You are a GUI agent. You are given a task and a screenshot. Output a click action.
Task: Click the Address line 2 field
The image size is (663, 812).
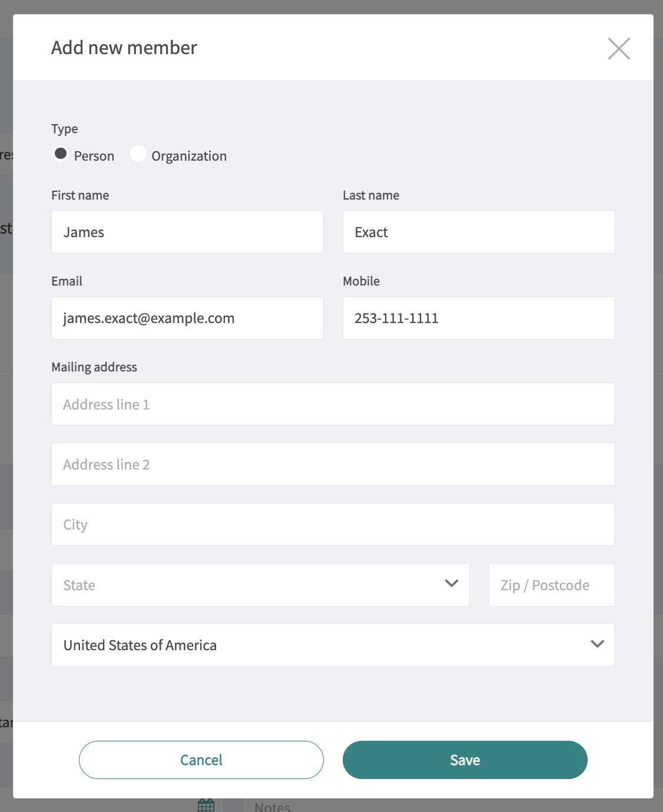point(333,464)
